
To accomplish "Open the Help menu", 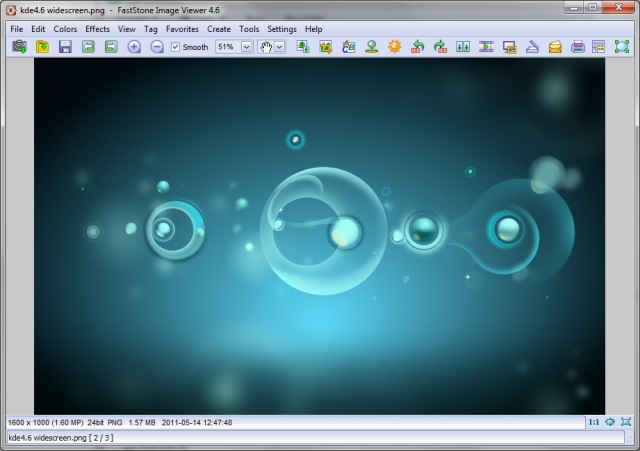I will (313, 29).
